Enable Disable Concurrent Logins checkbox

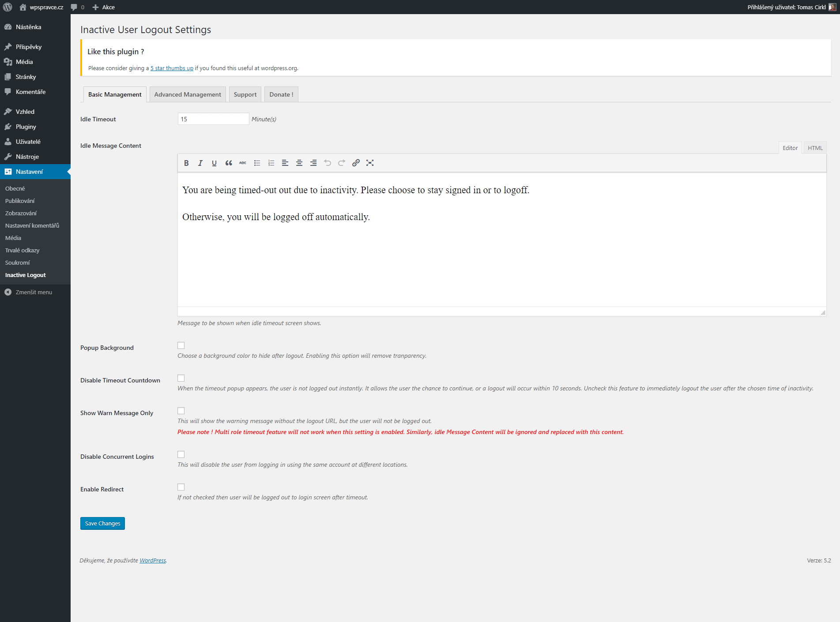click(x=181, y=454)
